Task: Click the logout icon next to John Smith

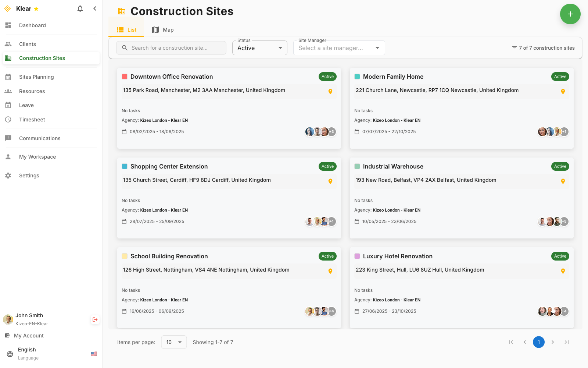Action: coord(95,319)
